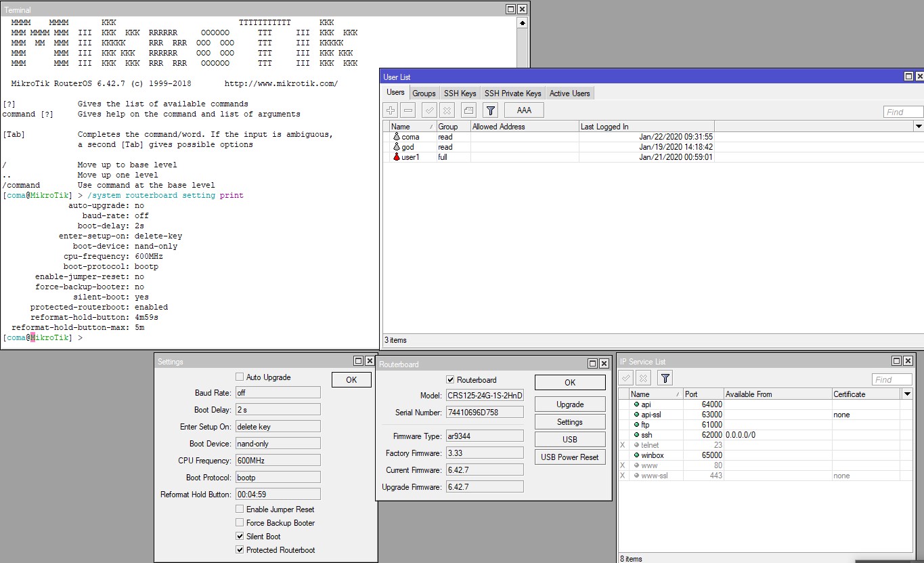The height and width of the screenshot is (563, 924).
Task: Toggle the Force Backup Booter checkbox
Action: (240, 522)
